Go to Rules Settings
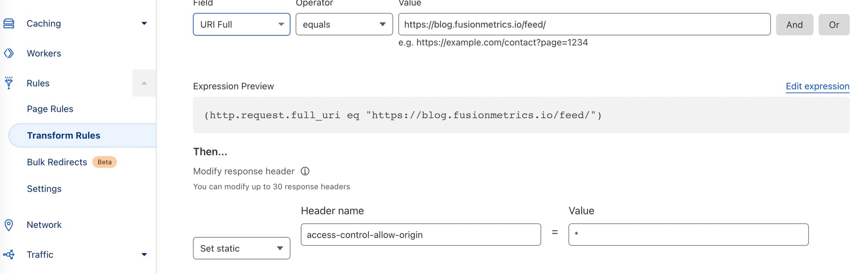This screenshot has height=274, width=868. 44,189
